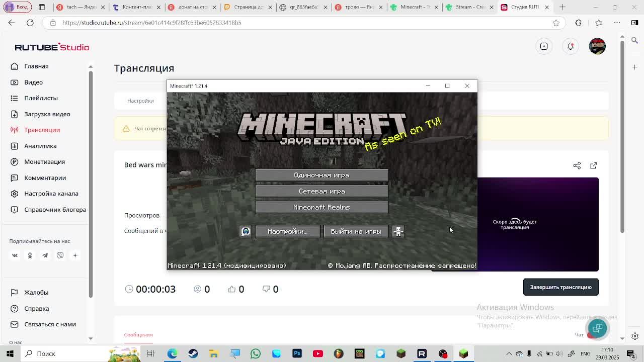Open Microsoft Edge from taskbar
644x362 pixels.
[x=173, y=353]
